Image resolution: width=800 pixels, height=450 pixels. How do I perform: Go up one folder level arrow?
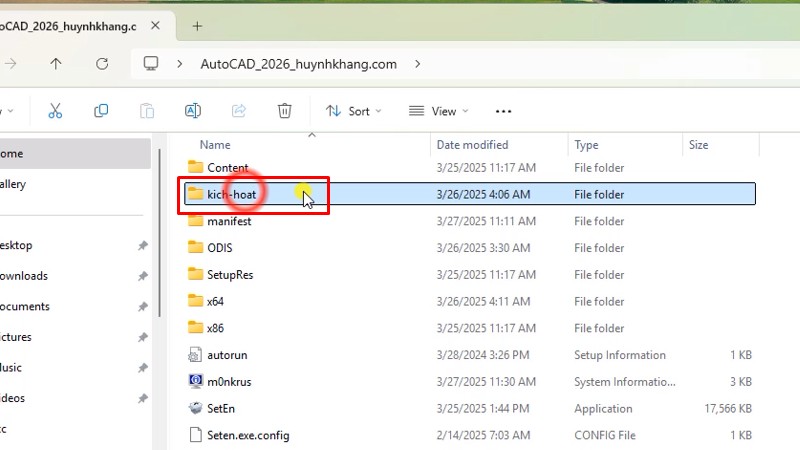(56, 64)
